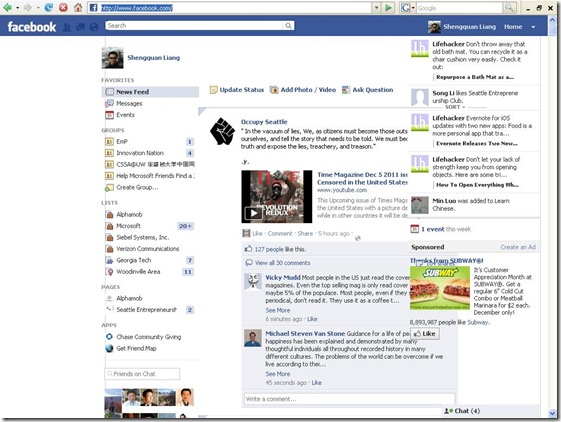This screenshot has height=422, width=561.
Task: Open the messages icon in the Facebook bar
Action: click(x=81, y=27)
